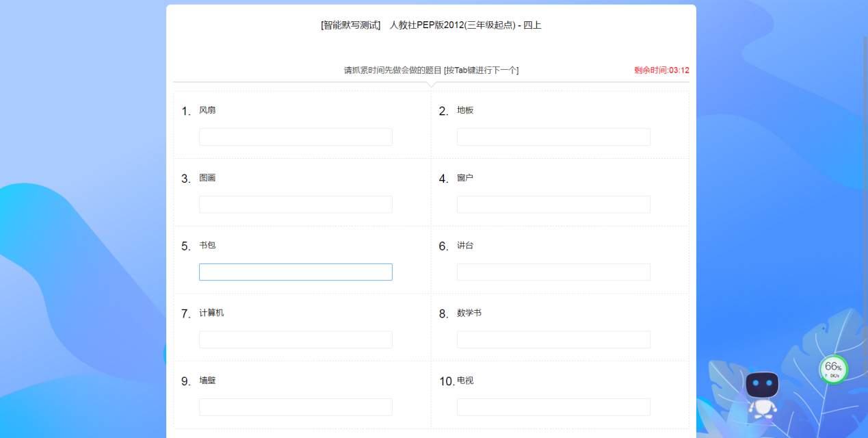Focus the input box for 墙壁
This screenshot has height=438, width=868.
tap(295, 407)
